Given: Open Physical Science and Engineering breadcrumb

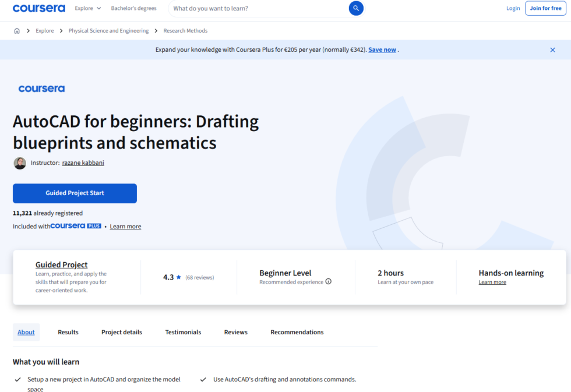Looking at the screenshot, I should (108, 31).
